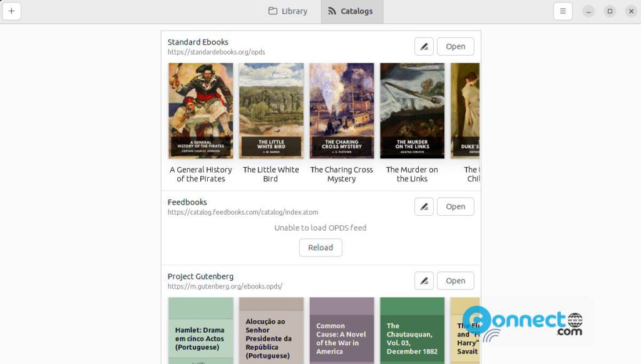Screen dimensions: 641x364
Task: Click the catalog.feedbooks.com URL text
Action: (243, 213)
